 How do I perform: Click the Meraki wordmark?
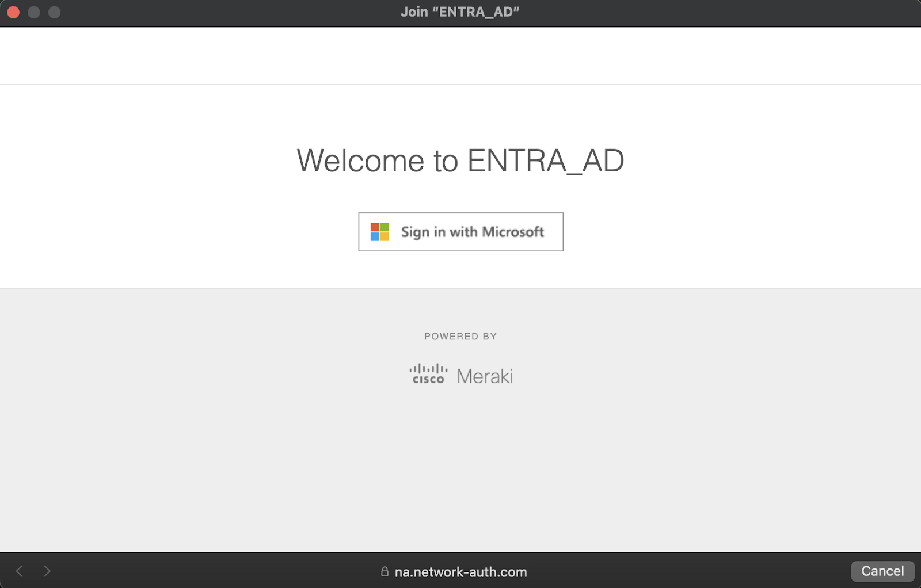tap(485, 376)
